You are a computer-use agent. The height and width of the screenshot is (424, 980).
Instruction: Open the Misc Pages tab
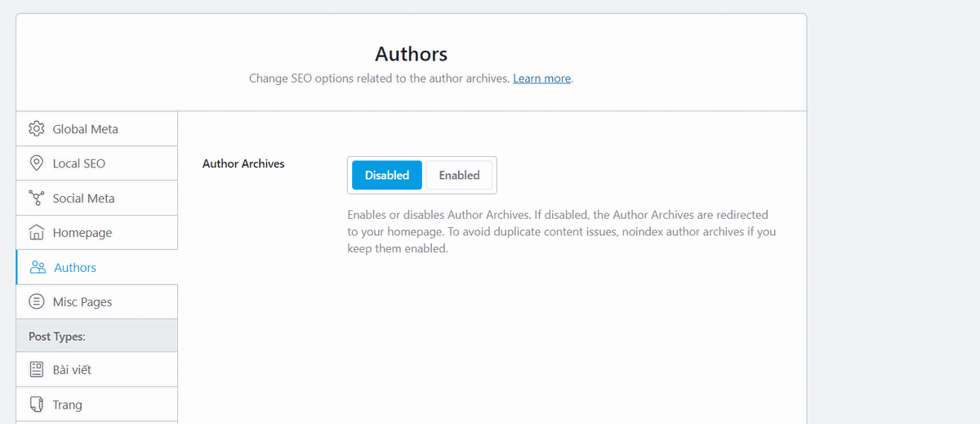click(82, 302)
